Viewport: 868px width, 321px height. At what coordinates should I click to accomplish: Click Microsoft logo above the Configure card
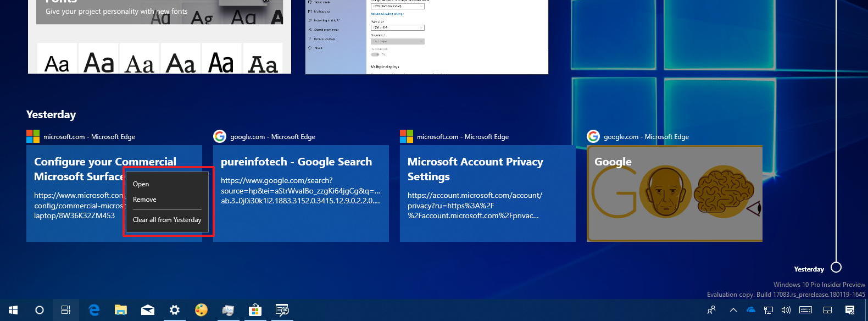[x=33, y=136]
